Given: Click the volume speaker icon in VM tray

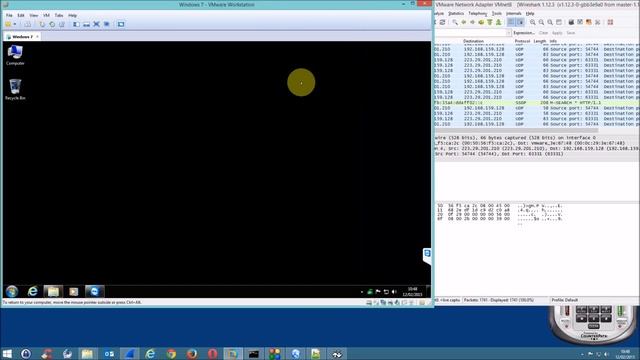Looking at the screenshot, I should (394, 292).
